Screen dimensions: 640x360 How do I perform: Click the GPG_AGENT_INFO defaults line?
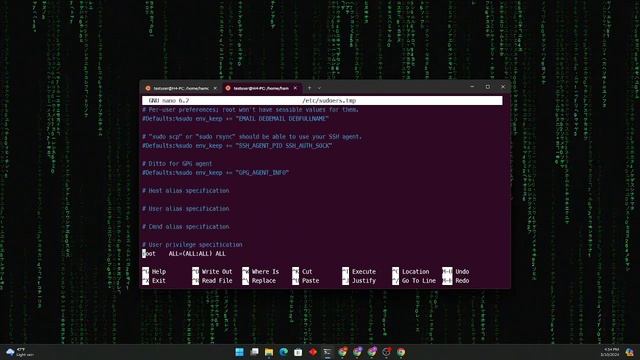pos(216,173)
